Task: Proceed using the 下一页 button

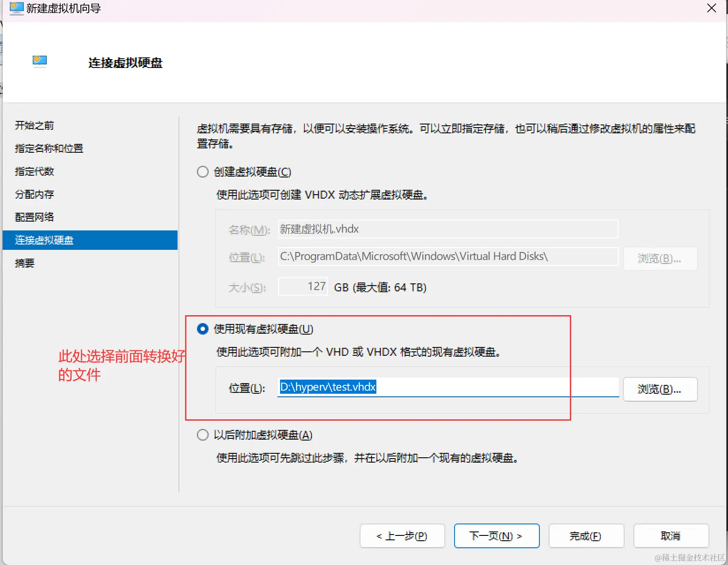Action: [x=497, y=536]
